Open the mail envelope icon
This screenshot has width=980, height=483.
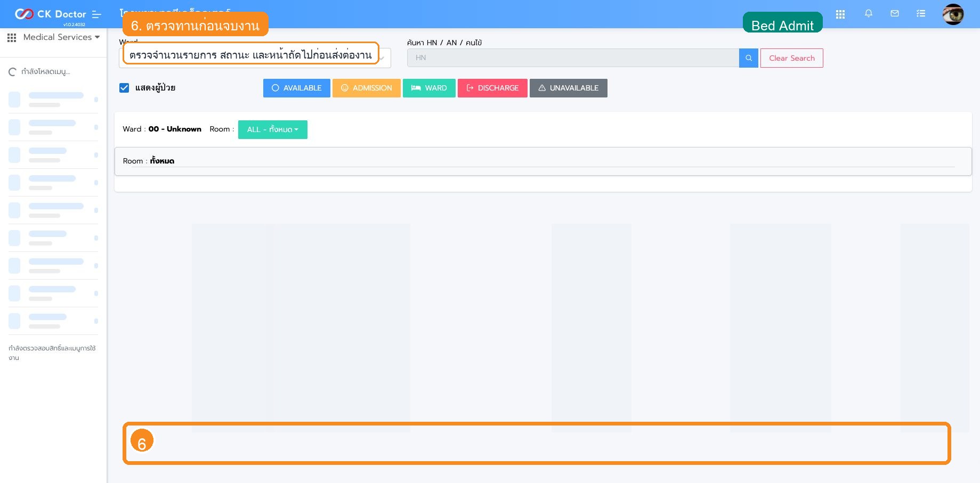[895, 14]
